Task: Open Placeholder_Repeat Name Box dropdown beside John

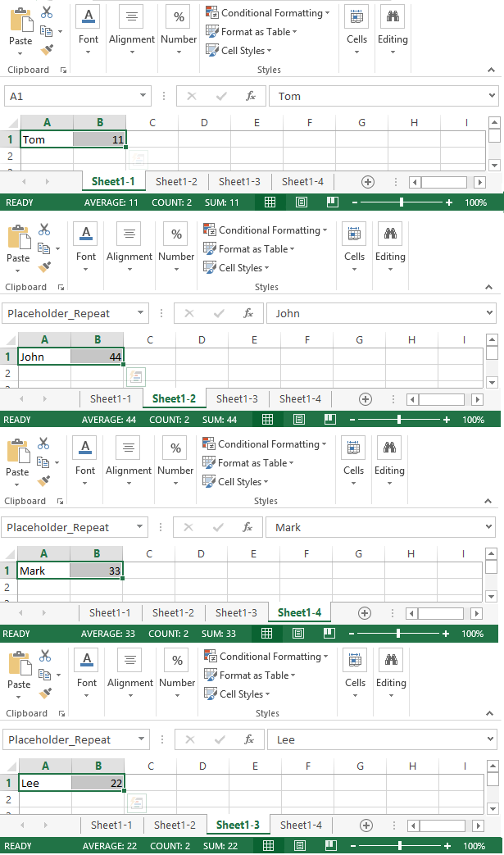Action: pyautogui.click(x=141, y=313)
